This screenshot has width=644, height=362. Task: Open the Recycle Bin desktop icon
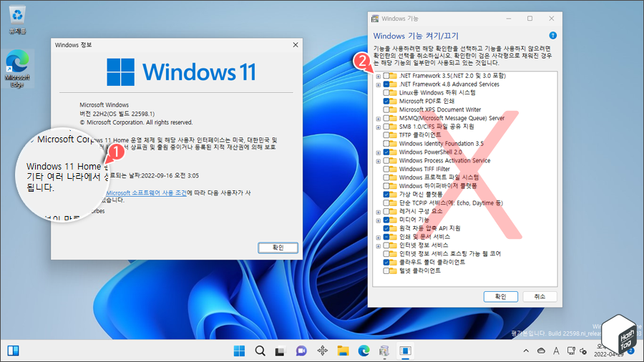[17, 20]
